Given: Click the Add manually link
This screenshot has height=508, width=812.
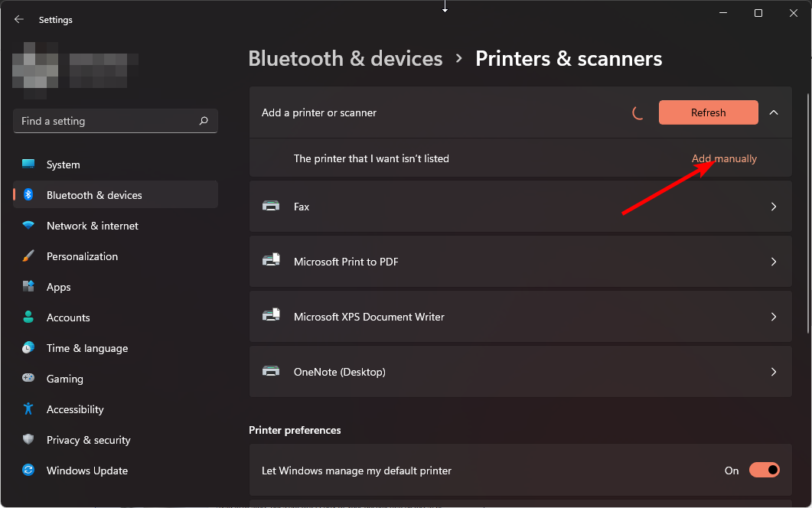Looking at the screenshot, I should point(724,158).
